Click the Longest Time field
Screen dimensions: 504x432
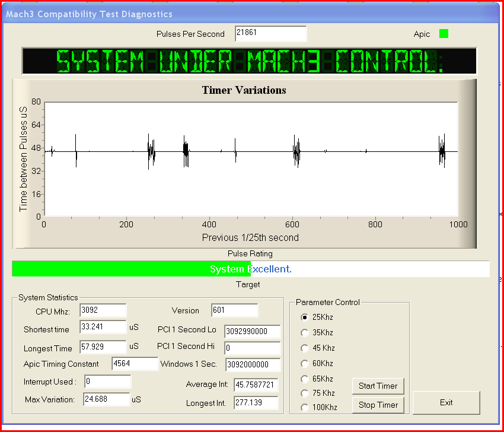103,347
